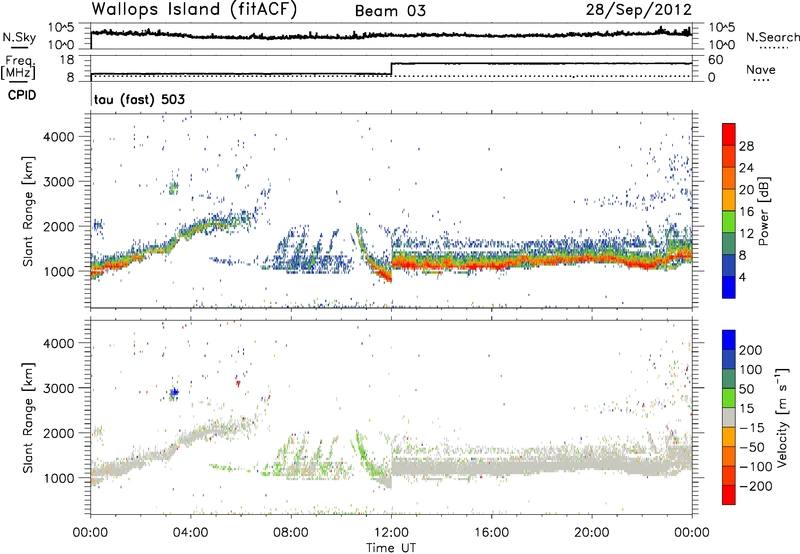Image resolution: width=800 pixels, height=554 pixels.
Task: Click the gray -15 to 15 Velocity segment
Action: (729, 417)
